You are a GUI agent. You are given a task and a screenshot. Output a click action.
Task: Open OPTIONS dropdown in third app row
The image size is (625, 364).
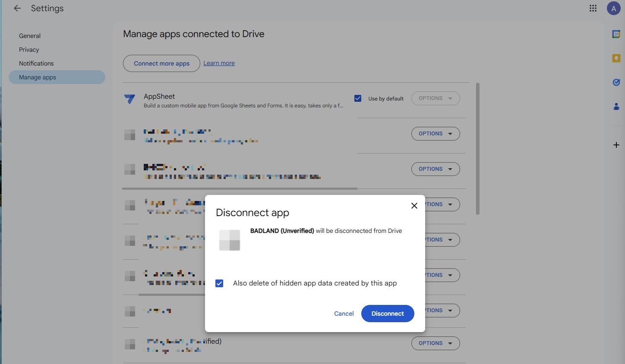tap(436, 169)
